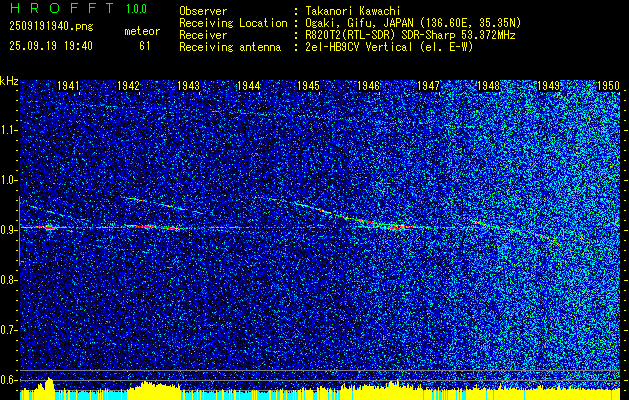The width and height of the screenshot is (629, 400).
Task: Click the date stamp 25.09.19 19:40
Action: tap(51, 46)
